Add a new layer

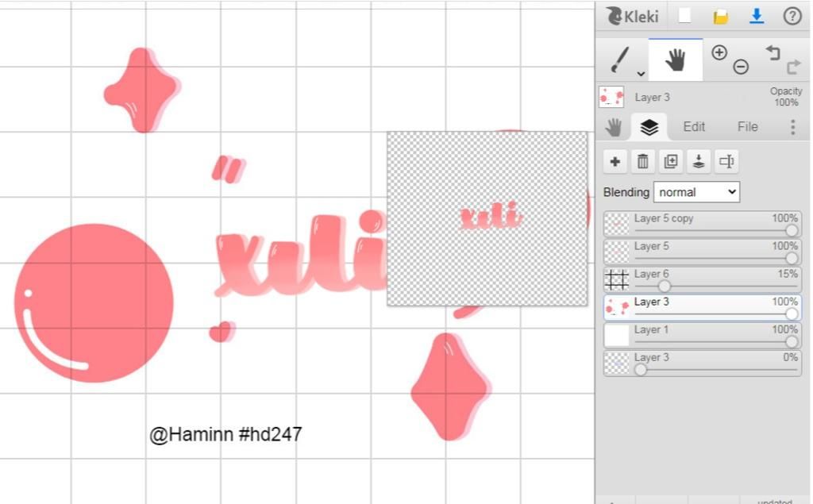[x=615, y=162]
